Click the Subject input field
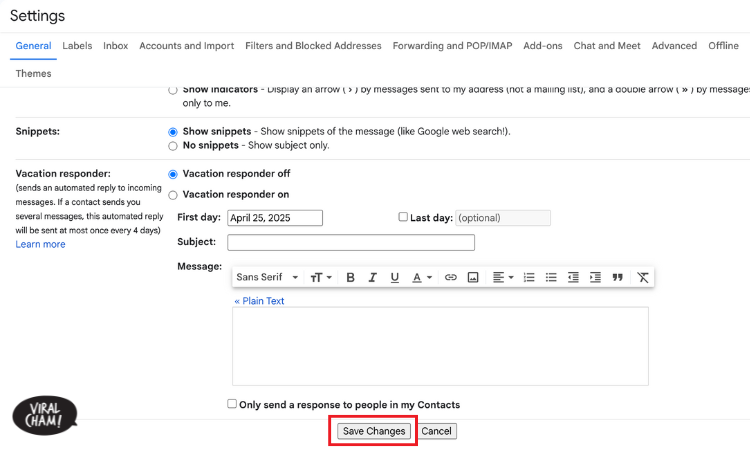The width and height of the screenshot is (750, 450). coord(351,242)
